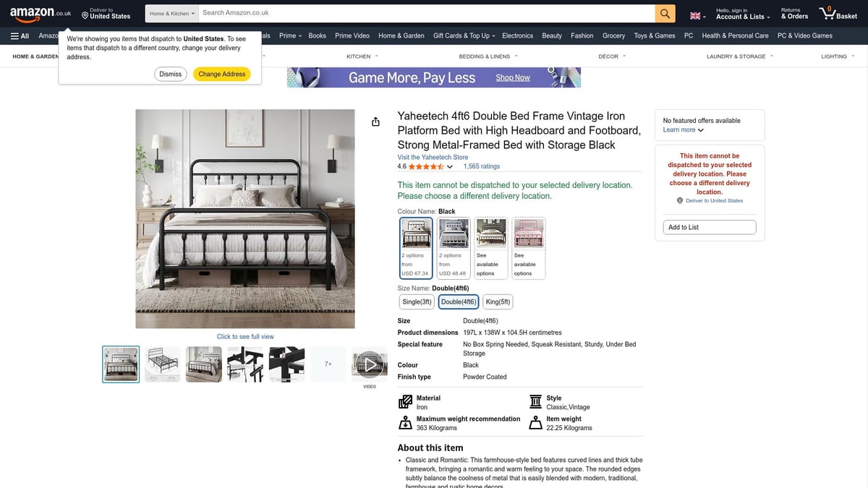The height and width of the screenshot is (488, 868).
Task: Open the Bedding & Linens category menu
Action: 488,56
